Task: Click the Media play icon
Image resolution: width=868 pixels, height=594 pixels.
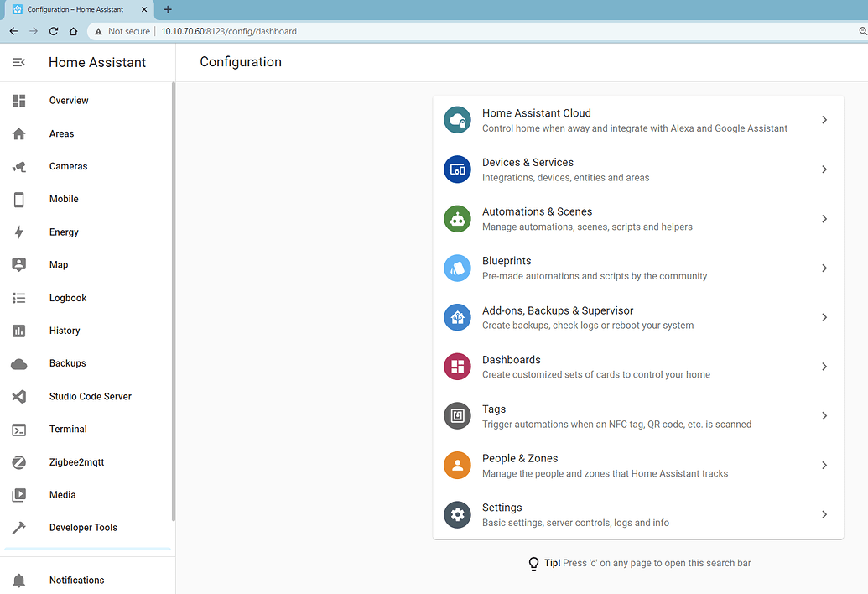Action: [x=18, y=495]
